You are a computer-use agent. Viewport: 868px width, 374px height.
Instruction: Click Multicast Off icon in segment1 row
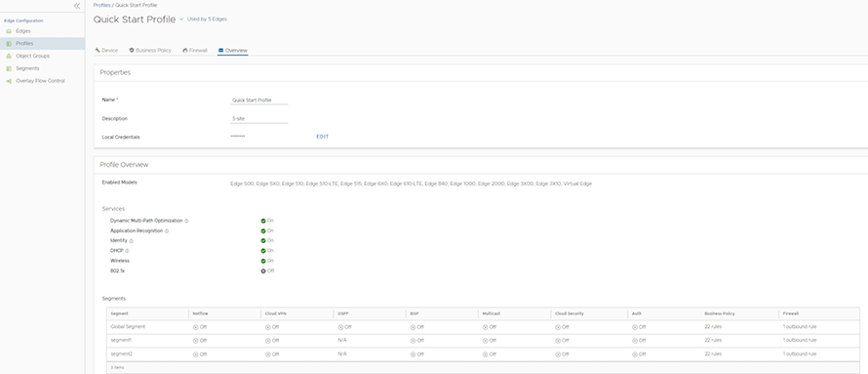(x=486, y=340)
